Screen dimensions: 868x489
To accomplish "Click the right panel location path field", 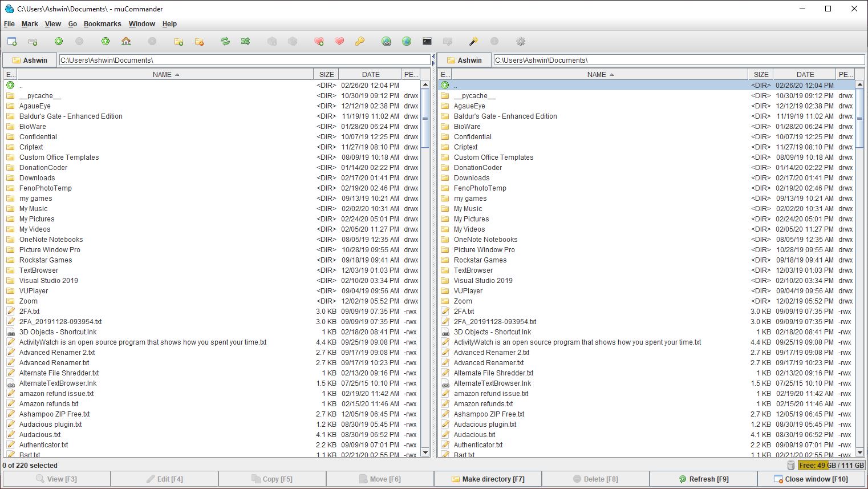I will click(679, 60).
